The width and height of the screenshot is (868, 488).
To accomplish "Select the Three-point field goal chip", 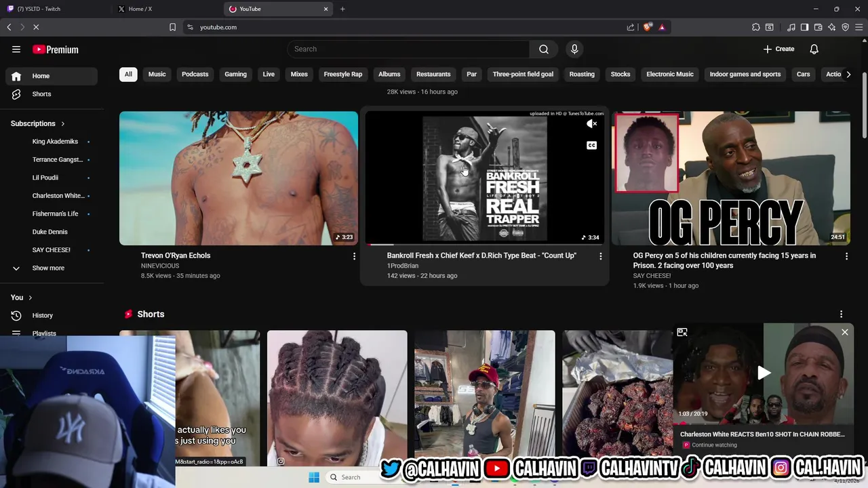I will [523, 74].
